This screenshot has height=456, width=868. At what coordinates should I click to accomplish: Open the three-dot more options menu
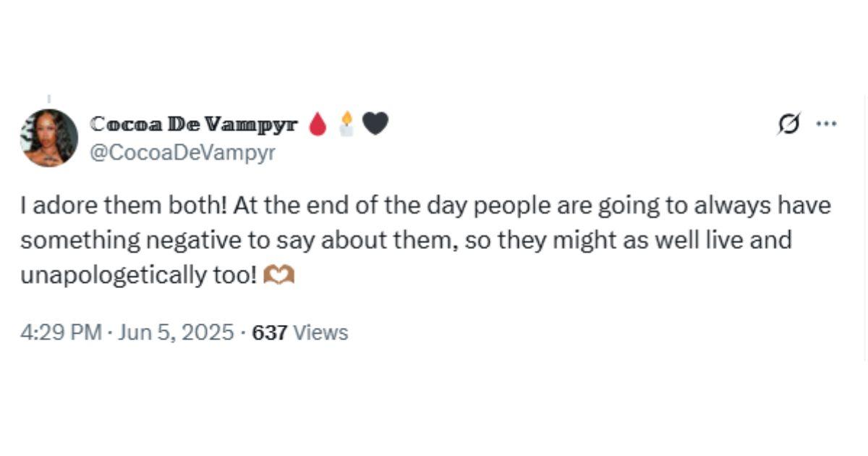826,124
